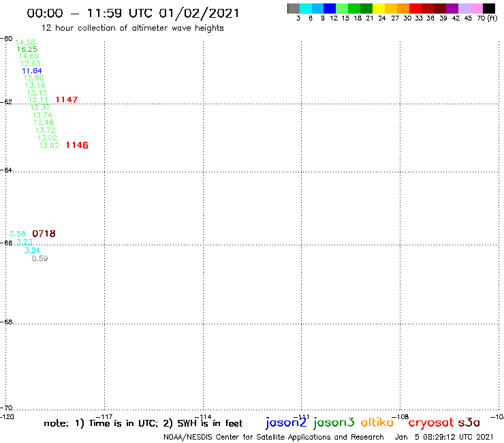Click the bright red swatch in the legend
504x443 pixels.
click(x=415, y=8)
